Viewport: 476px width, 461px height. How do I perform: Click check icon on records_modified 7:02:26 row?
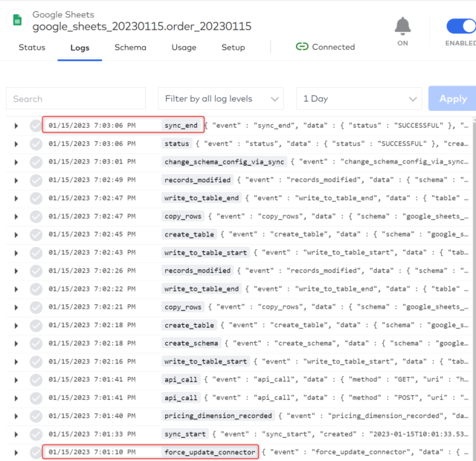[x=36, y=271]
